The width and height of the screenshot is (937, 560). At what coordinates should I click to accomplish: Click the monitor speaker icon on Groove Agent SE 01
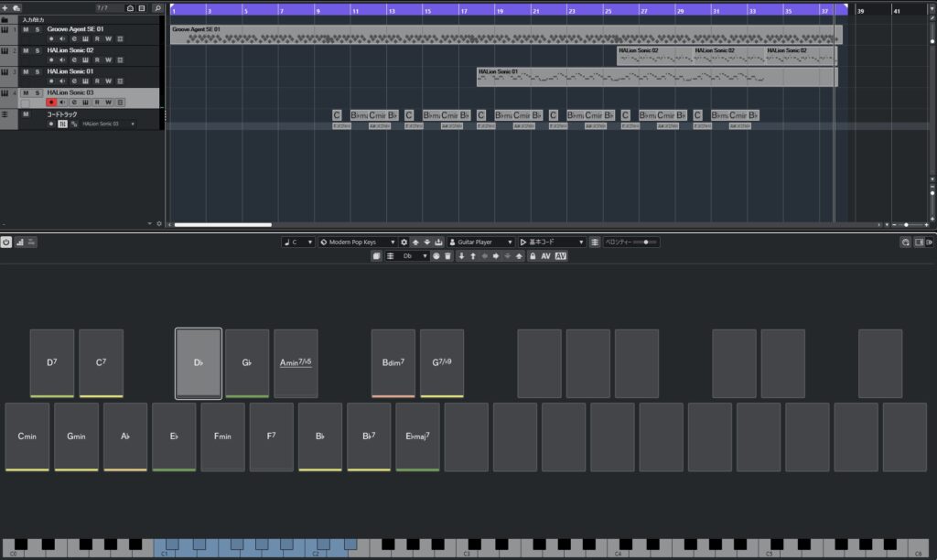click(62, 39)
